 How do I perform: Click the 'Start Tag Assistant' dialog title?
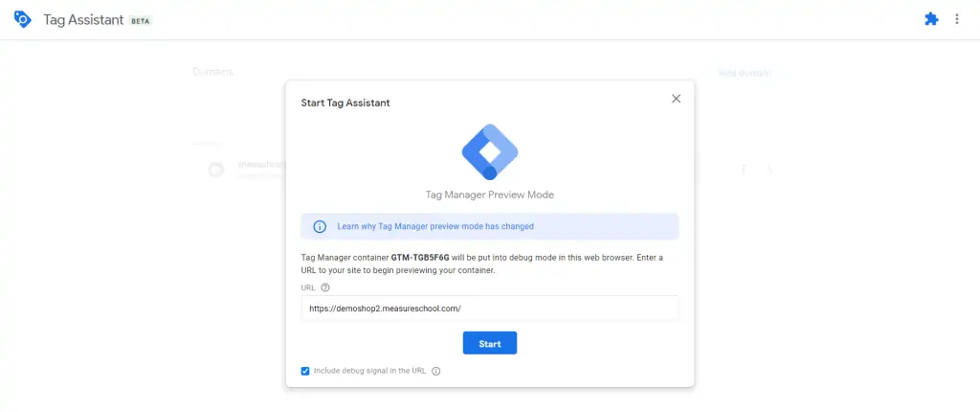tap(345, 103)
